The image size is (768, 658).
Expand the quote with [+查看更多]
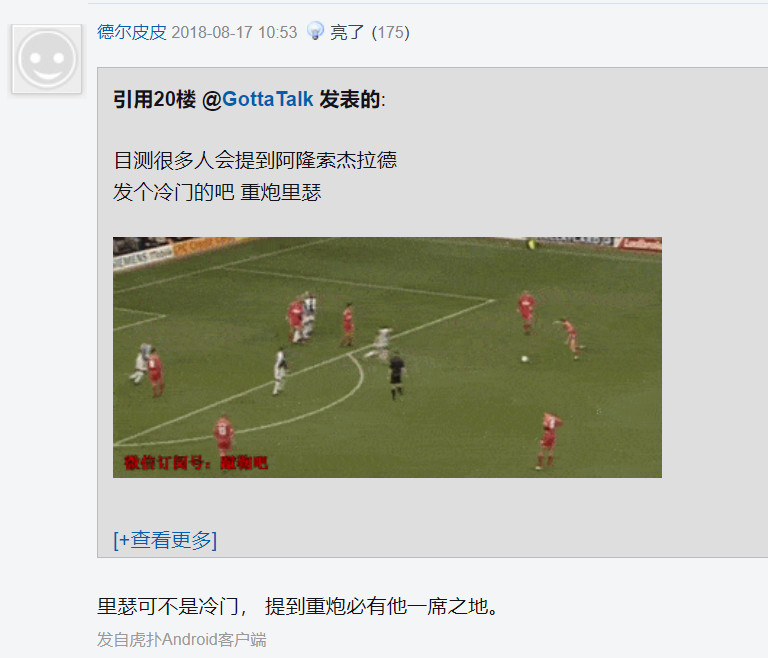coord(165,540)
